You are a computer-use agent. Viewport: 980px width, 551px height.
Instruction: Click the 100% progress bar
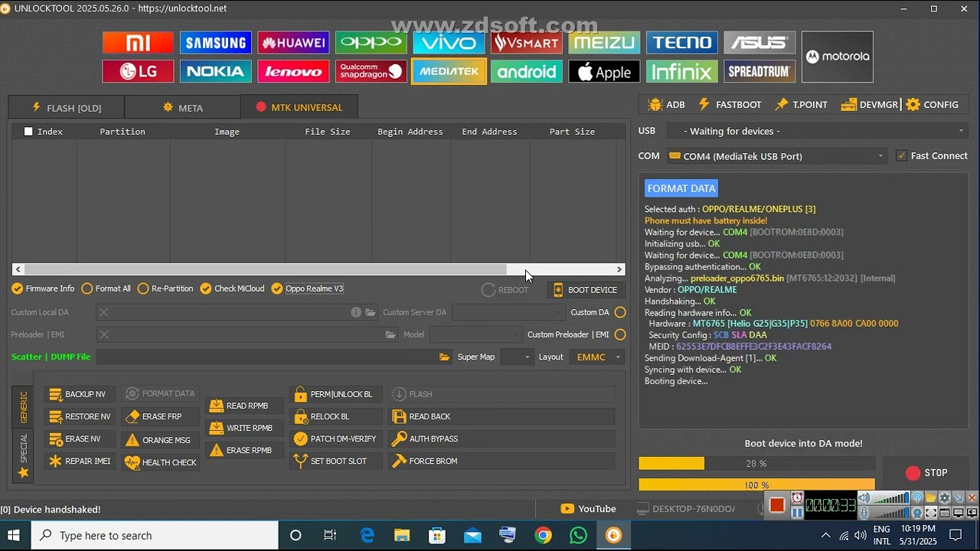(756, 484)
